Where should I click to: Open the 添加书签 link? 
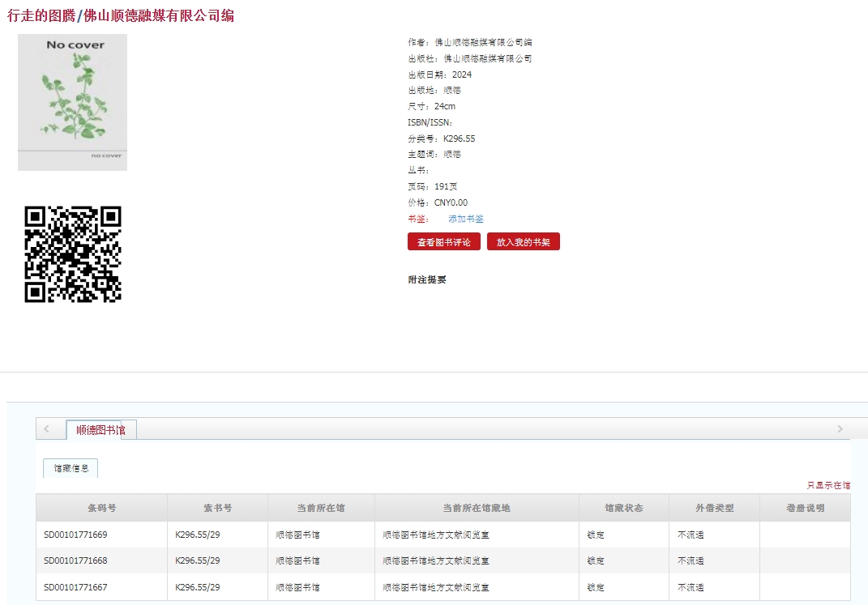tap(465, 219)
